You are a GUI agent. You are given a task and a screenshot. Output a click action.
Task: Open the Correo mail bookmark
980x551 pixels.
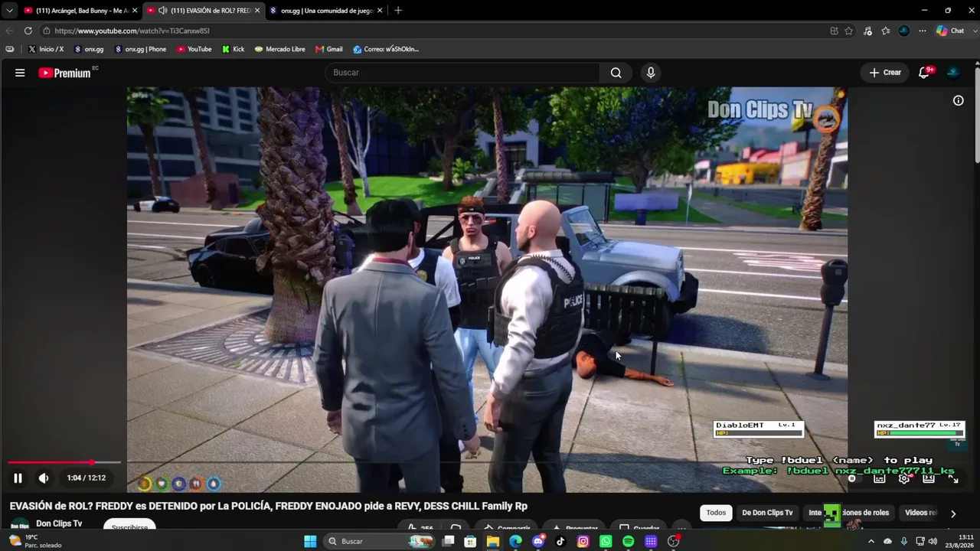(x=387, y=49)
